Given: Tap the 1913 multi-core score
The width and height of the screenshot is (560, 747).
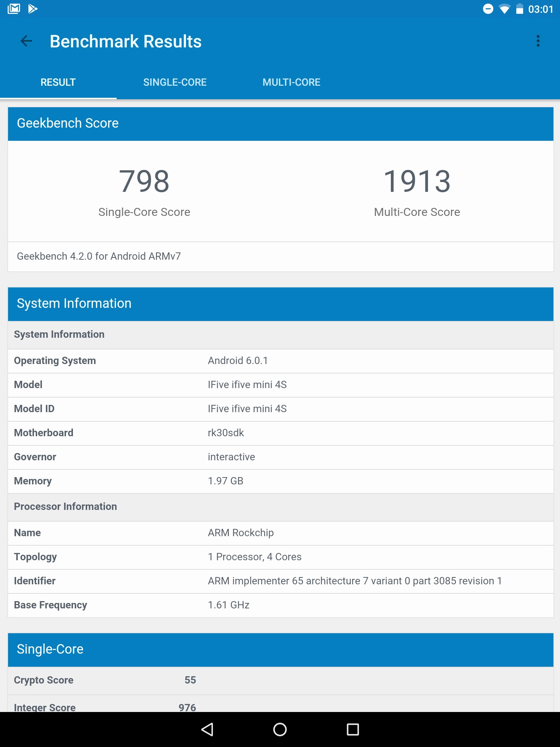Looking at the screenshot, I should point(417,182).
